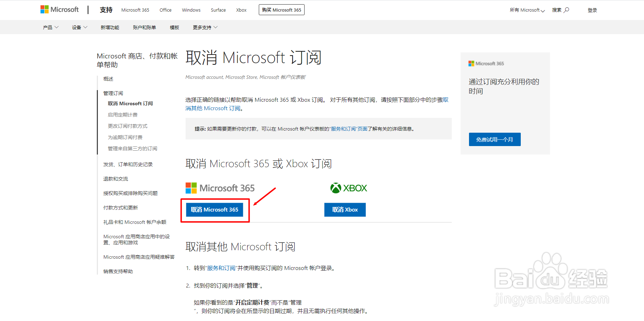The width and height of the screenshot is (644, 321).
Task: Expand the 所有 Microsoft menu
Action: (x=526, y=10)
